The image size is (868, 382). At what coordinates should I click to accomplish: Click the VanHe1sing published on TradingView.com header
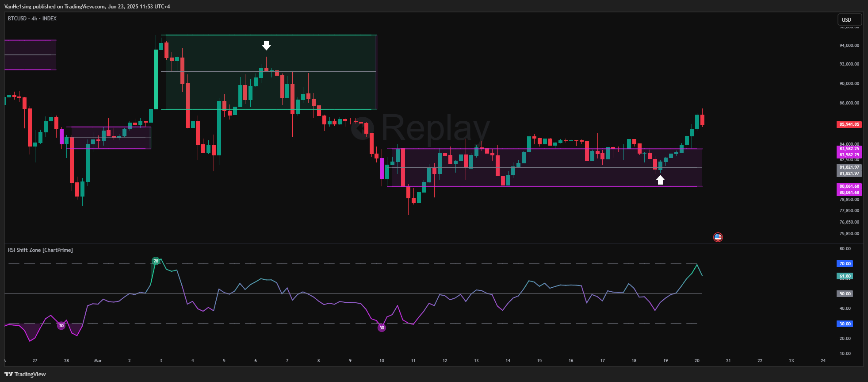(87, 7)
